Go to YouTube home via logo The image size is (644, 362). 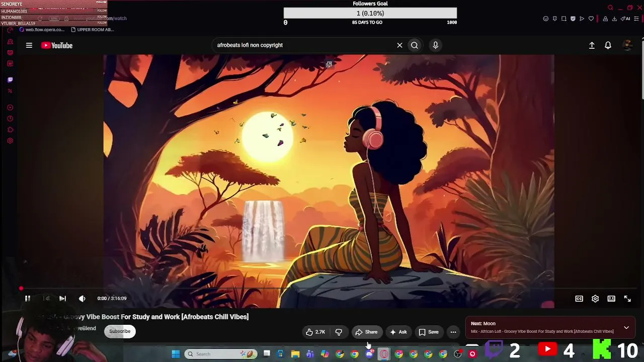(57, 45)
